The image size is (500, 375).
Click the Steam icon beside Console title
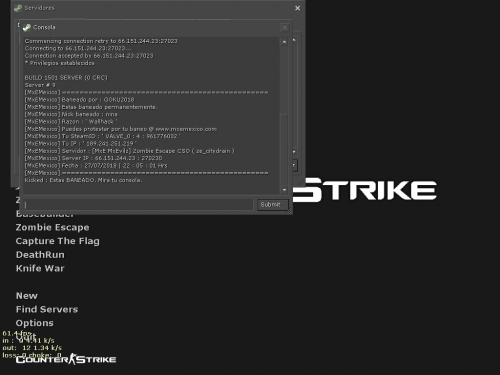click(27, 27)
